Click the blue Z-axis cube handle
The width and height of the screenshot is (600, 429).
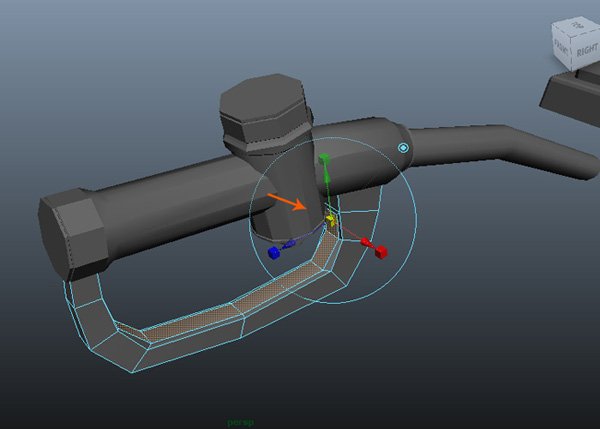click(274, 253)
